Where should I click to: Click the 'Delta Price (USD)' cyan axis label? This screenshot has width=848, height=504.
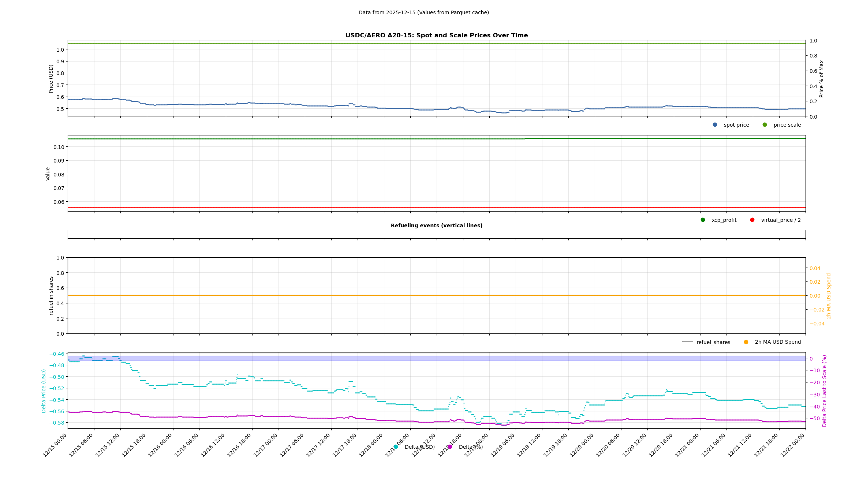click(x=44, y=391)
